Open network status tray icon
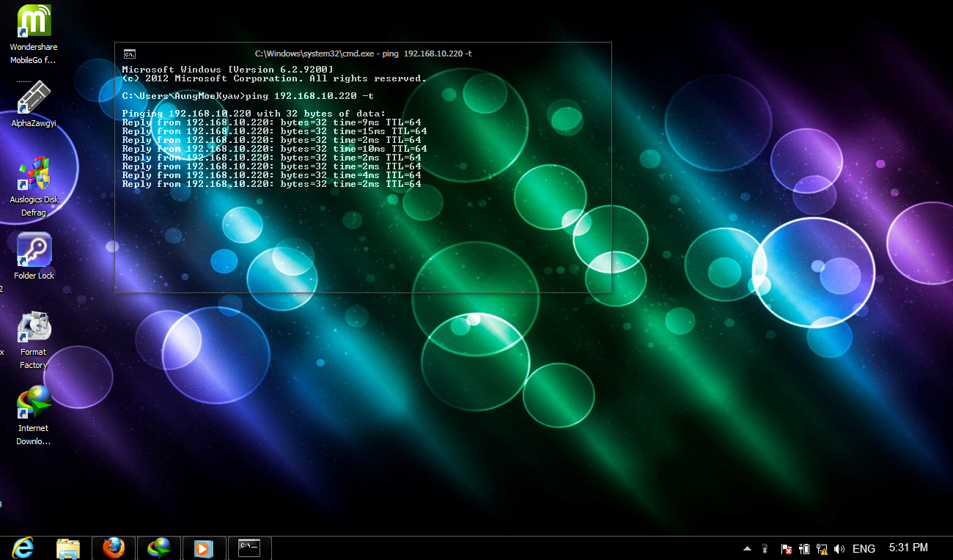 (822, 548)
